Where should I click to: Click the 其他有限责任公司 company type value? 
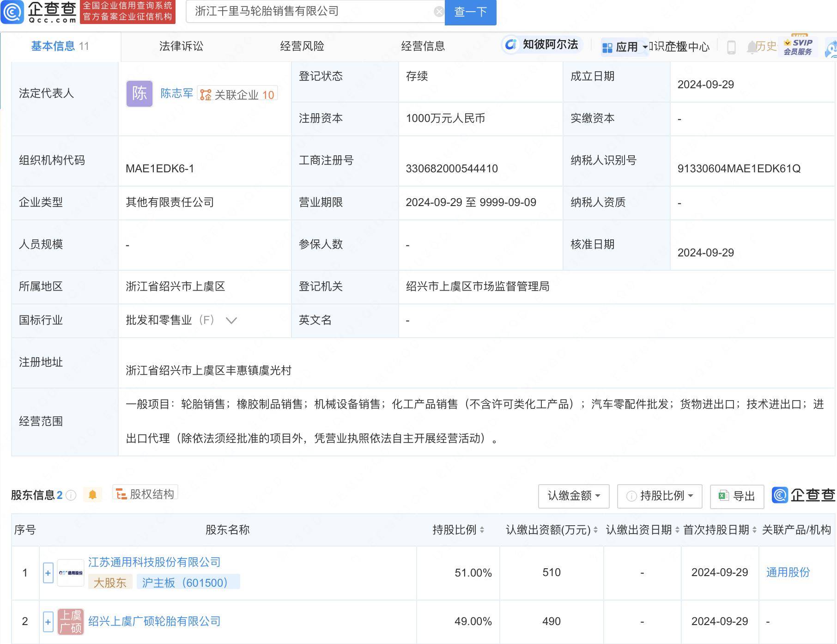(170, 202)
